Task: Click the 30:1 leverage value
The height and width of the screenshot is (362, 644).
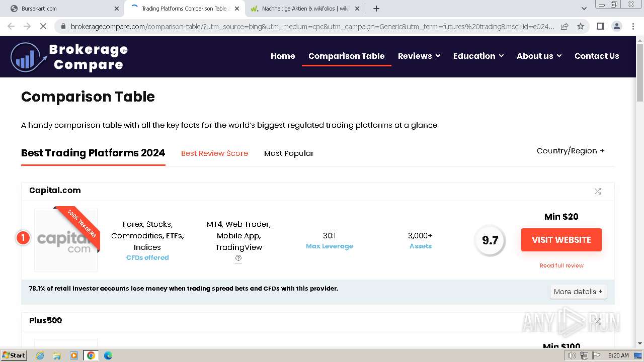Action: [330, 235]
